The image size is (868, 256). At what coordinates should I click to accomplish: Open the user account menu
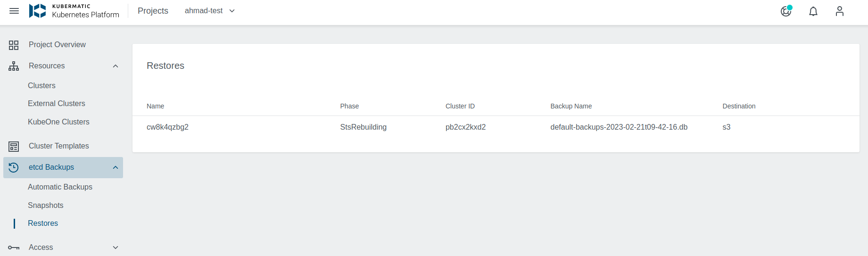click(840, 11)
